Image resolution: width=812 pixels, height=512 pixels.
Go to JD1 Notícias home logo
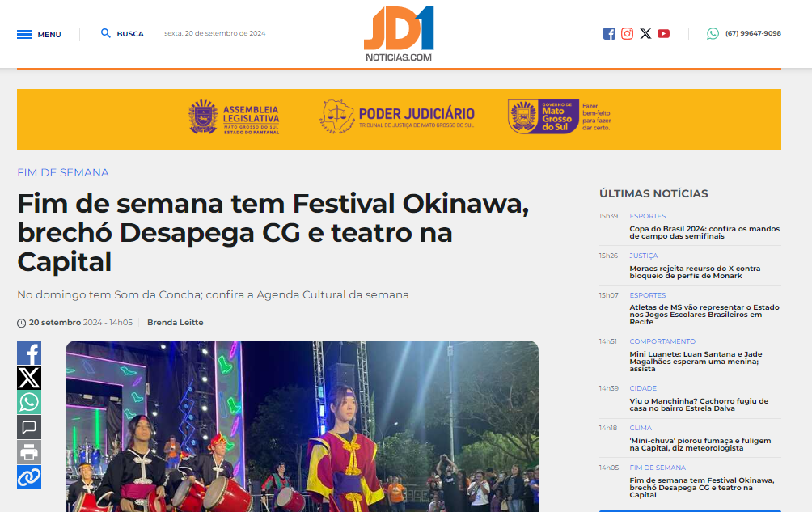point(399,34)
